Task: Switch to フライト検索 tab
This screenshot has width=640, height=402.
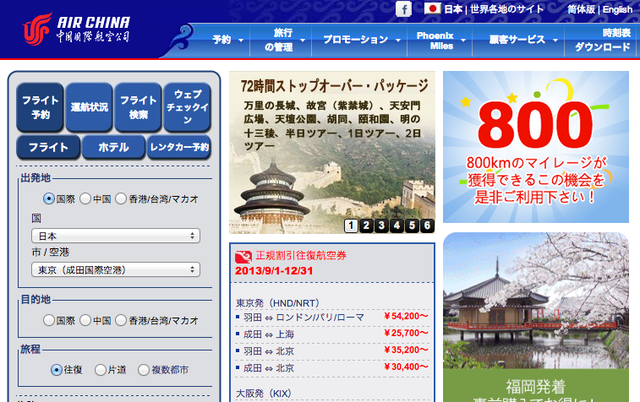Action: point(138,107)
